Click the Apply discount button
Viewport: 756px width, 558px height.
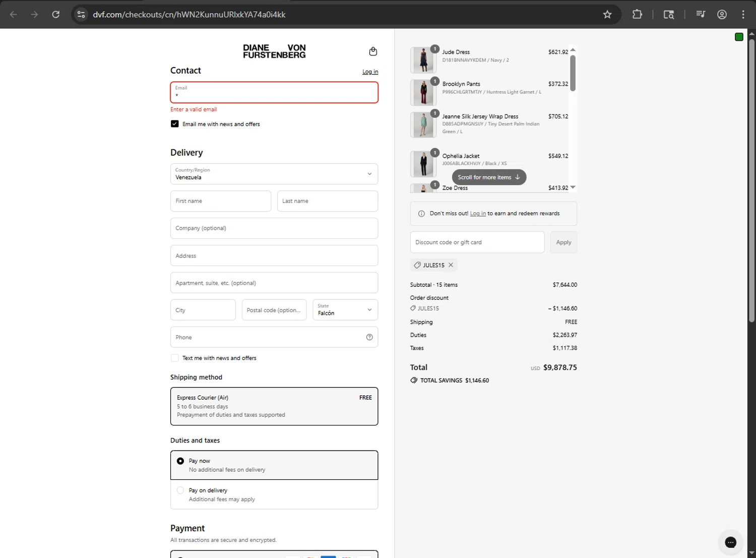coord(563,242)
